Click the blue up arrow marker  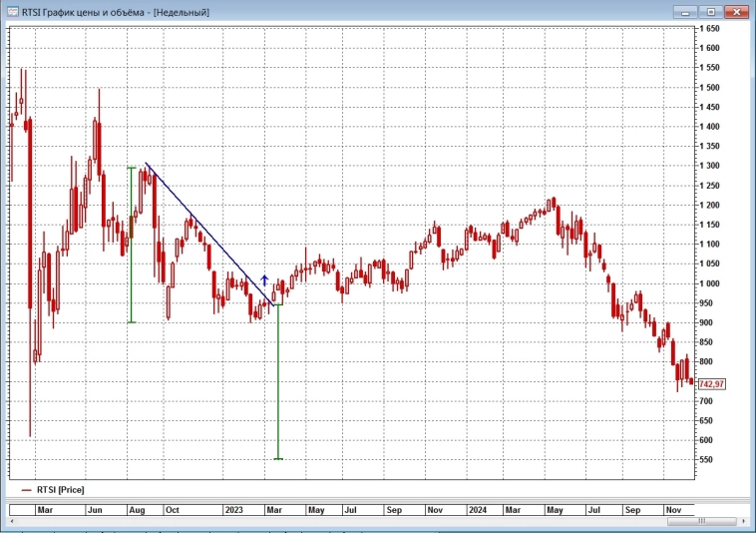[264, 279]
